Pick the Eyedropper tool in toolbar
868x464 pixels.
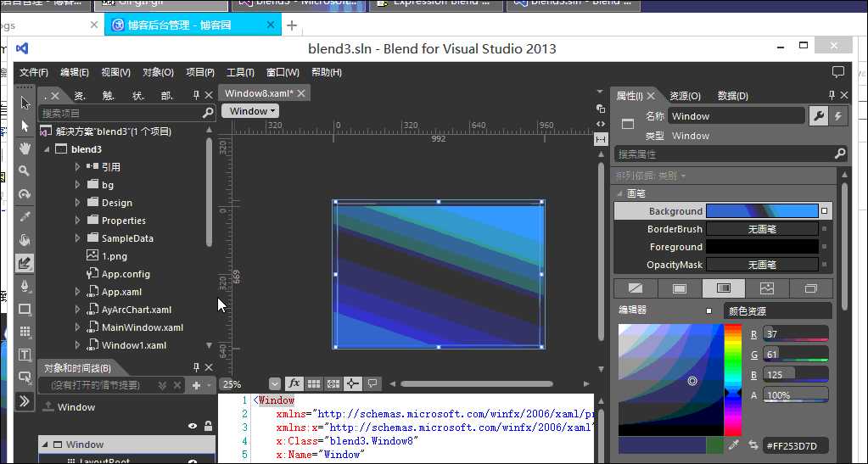25,216
